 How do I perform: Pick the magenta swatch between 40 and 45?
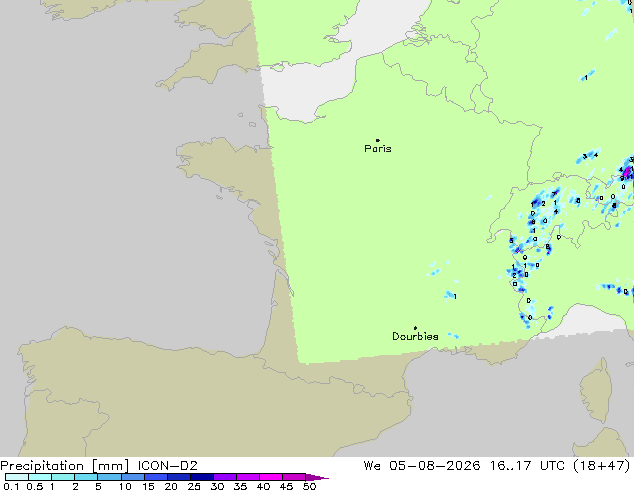tap(271, 477)
